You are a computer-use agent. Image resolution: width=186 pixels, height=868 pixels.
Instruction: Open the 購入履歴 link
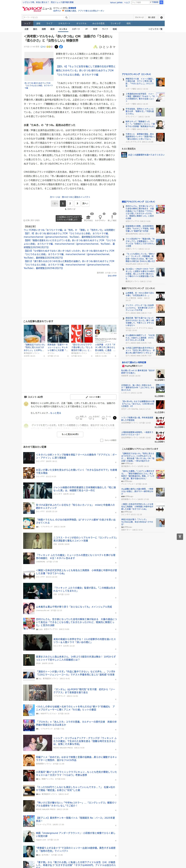tap(152, 18)
